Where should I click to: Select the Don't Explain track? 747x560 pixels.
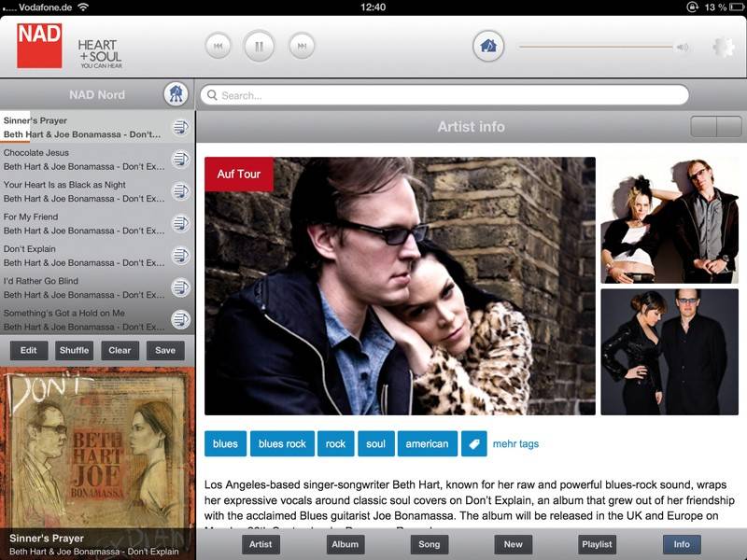[x=97, y=256]
